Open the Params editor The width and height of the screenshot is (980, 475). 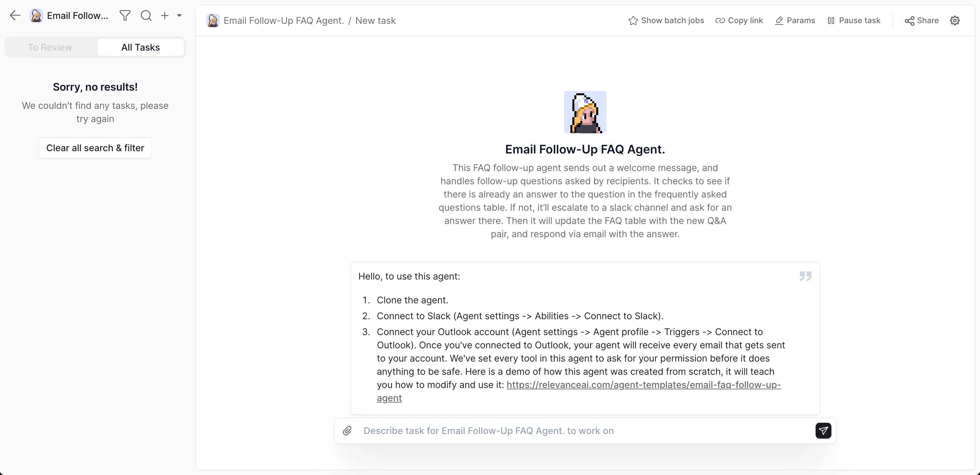pos(795,21)
